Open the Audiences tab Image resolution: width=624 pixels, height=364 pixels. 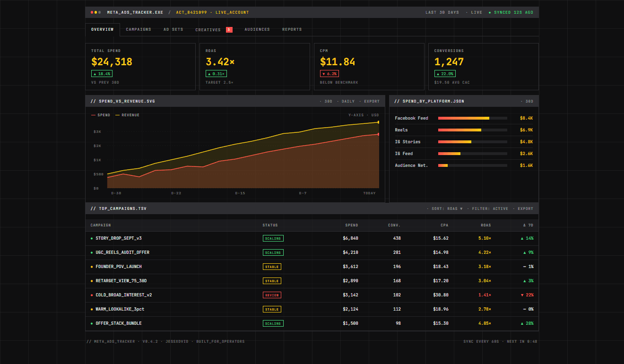pyautogui.click(x=257, y=29)
